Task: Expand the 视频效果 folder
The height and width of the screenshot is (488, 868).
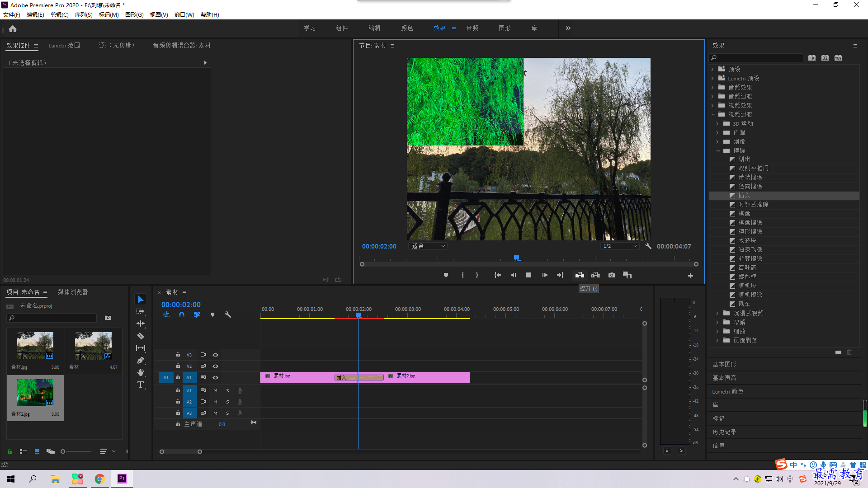Action: (712, 105)
